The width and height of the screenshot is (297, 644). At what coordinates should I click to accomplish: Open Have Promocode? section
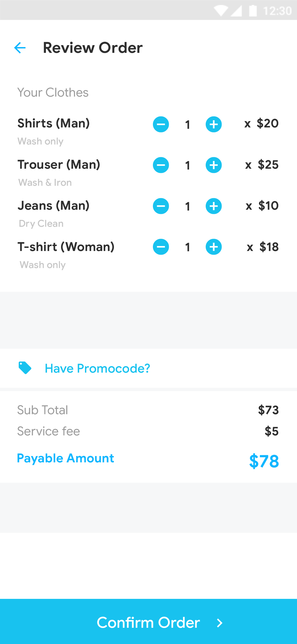point(97,368)
